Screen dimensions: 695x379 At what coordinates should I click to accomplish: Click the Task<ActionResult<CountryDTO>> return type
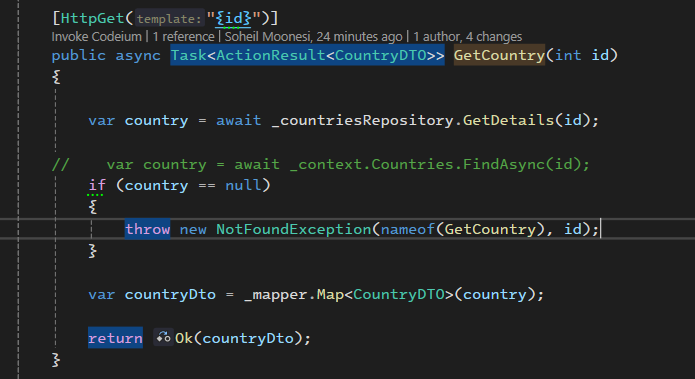[x=307, y=55]
